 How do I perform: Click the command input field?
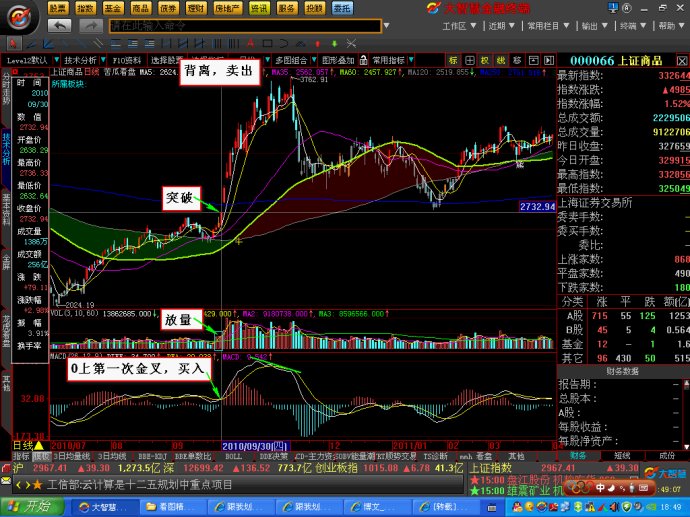click(x=245, y=26)
